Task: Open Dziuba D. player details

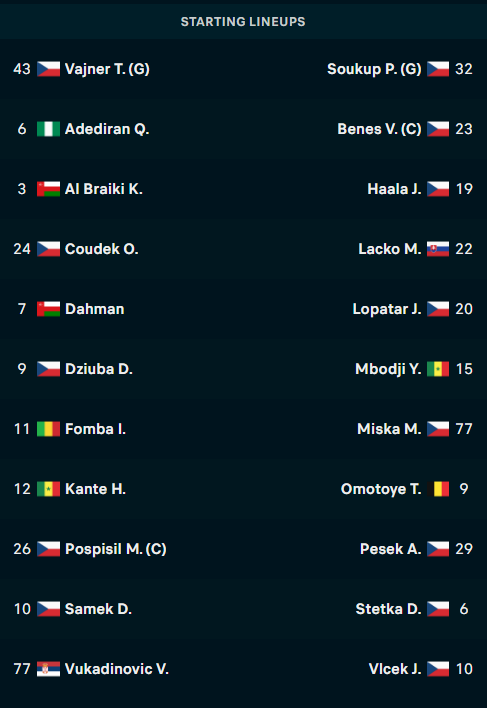Action: [x=99, y=369]
